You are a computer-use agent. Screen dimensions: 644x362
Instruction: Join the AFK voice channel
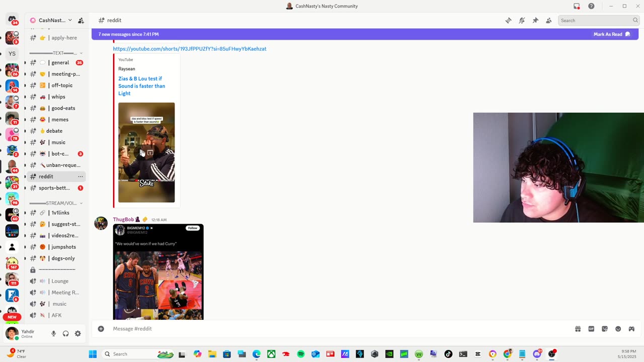coord(56,315)
